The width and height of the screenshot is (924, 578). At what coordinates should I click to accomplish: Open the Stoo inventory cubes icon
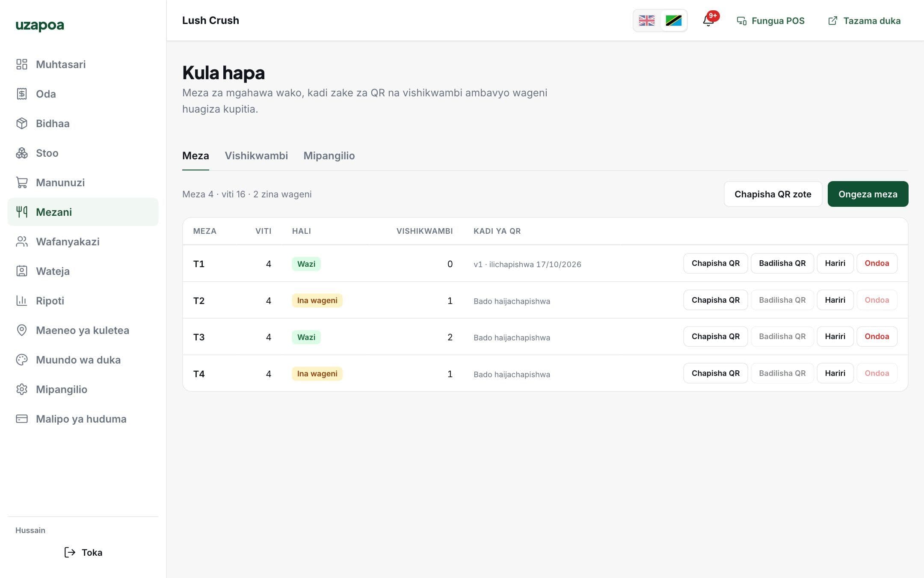pyautogui.click(x=22, y=153)
